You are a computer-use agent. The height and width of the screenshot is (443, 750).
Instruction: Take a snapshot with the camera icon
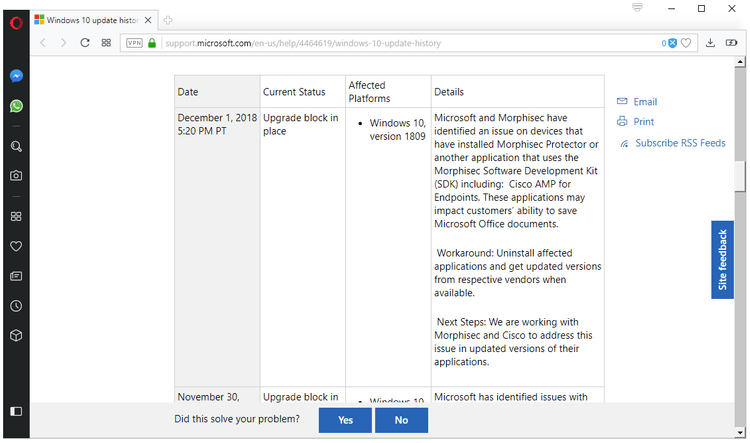coord(16,176)
